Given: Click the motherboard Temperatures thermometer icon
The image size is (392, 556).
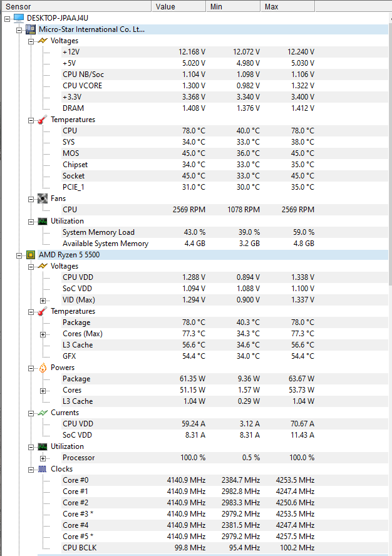Looking at the screenshot, I should (43, 120).
